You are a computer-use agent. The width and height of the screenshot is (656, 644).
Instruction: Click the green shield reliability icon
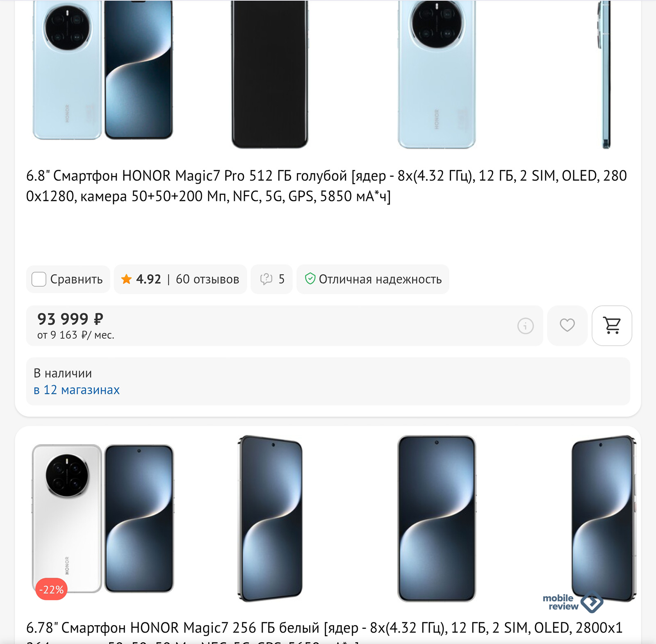(310, 279)
